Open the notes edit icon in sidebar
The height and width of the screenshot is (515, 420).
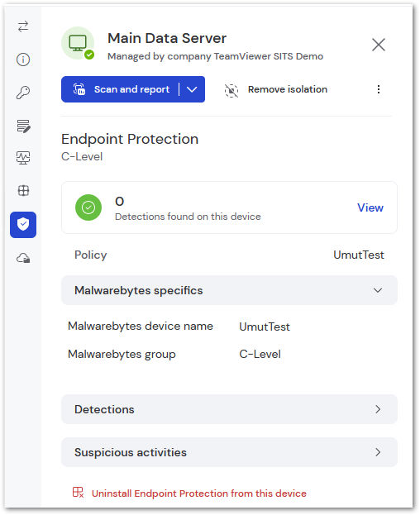(x=23, y=126)
